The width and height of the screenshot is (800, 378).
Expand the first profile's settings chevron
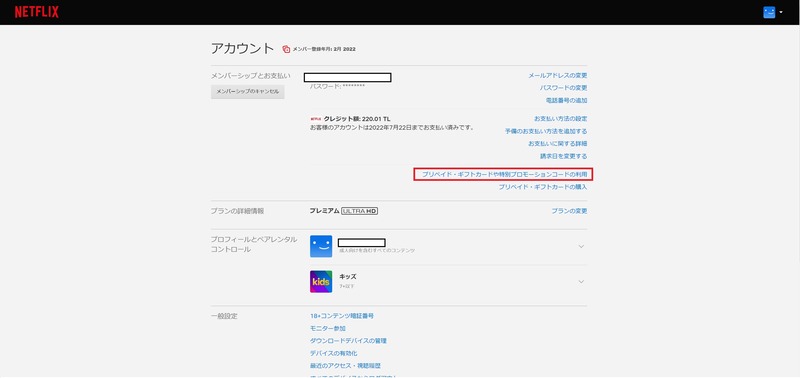[x=581, y=246]
